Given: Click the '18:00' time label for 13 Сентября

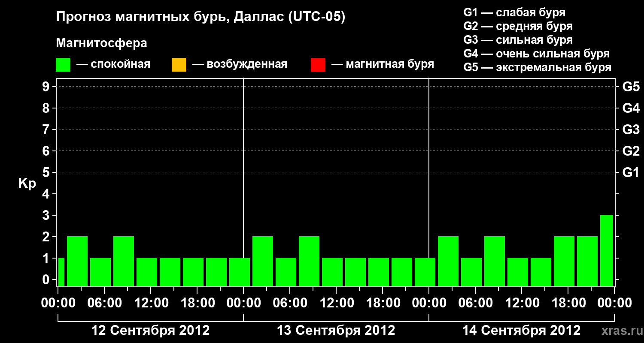Looking at the screenshot, I should click(x=383, y=303).
